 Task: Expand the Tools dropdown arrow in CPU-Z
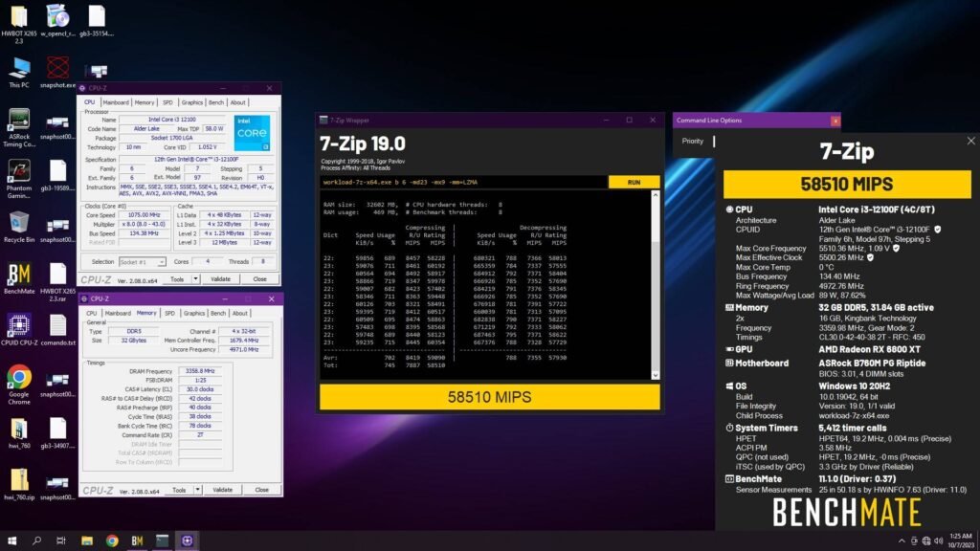[x=196, y=278]
